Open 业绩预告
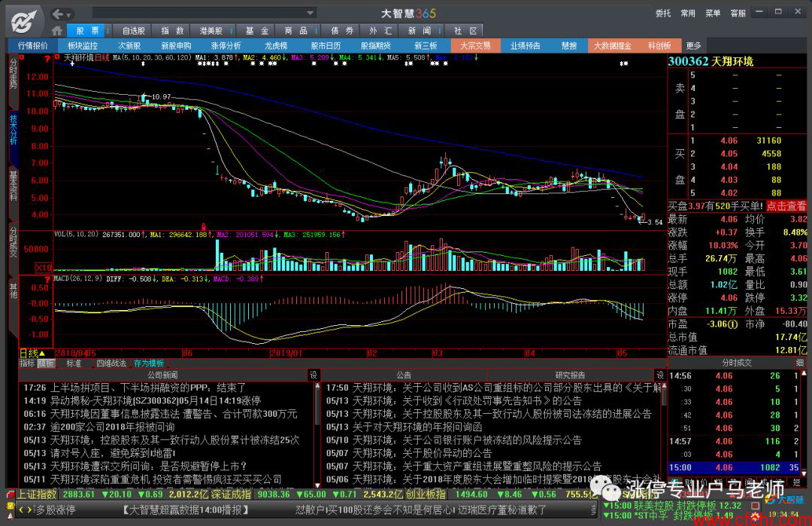Screen dimensions: 812x526 click(x=525, y=46)
